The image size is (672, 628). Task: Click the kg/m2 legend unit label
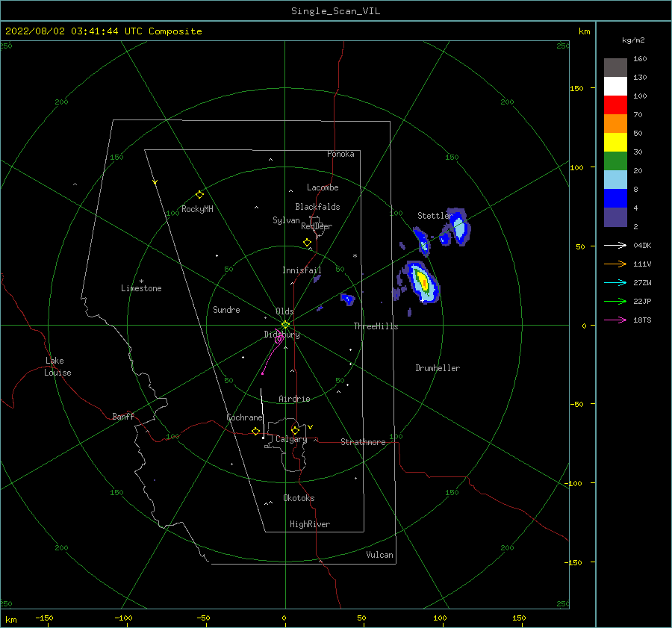[633, 40]
